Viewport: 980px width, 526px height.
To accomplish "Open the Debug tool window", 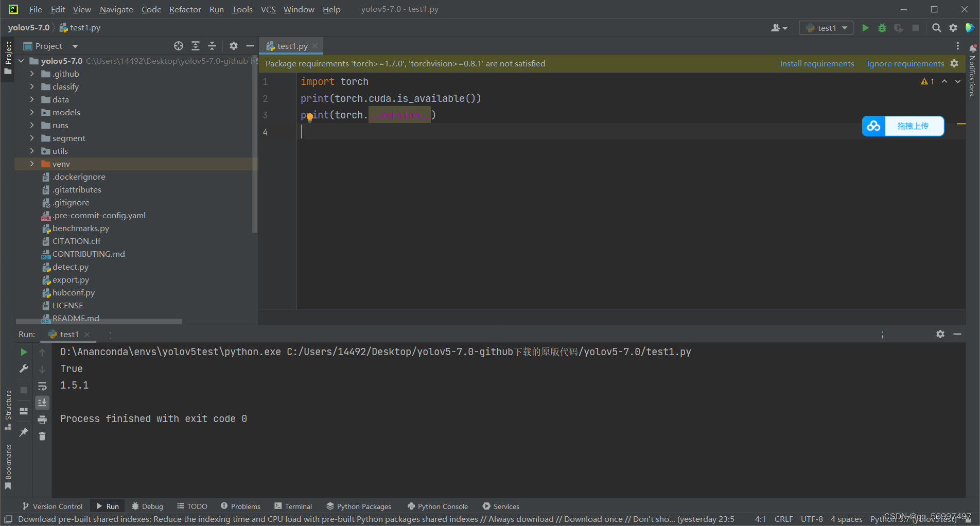I will click(x=147, y=506).
